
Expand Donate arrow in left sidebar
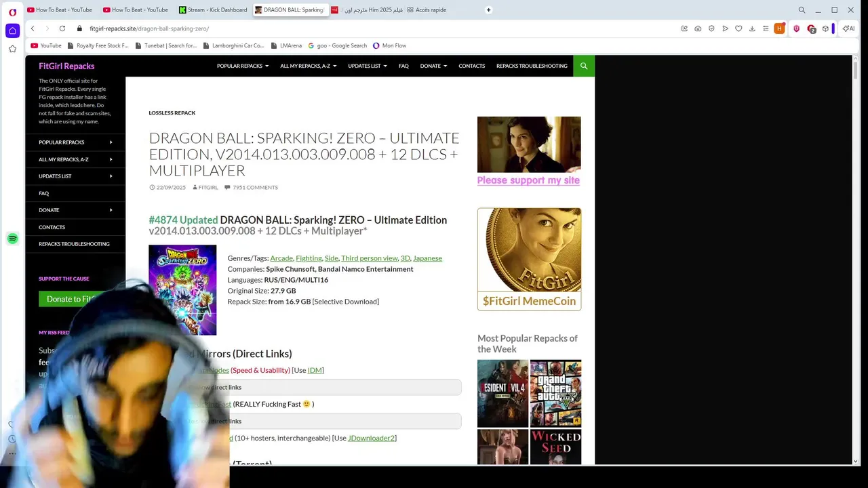(111, 210)
